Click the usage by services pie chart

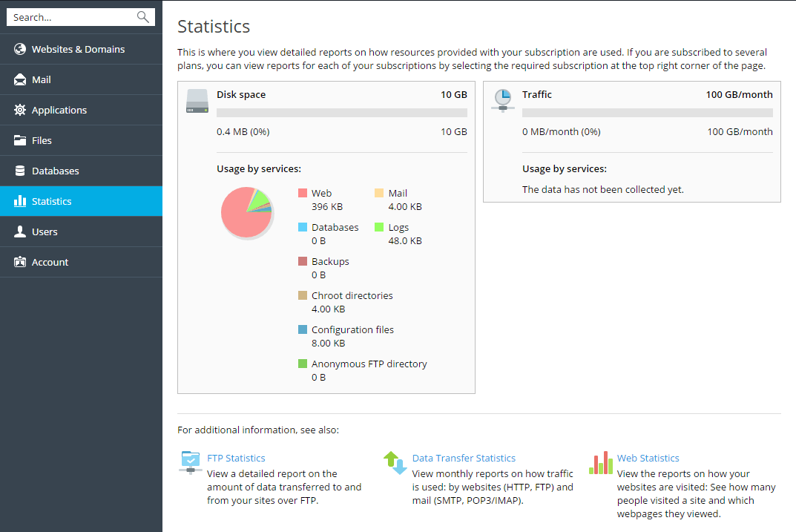point(247,213)
